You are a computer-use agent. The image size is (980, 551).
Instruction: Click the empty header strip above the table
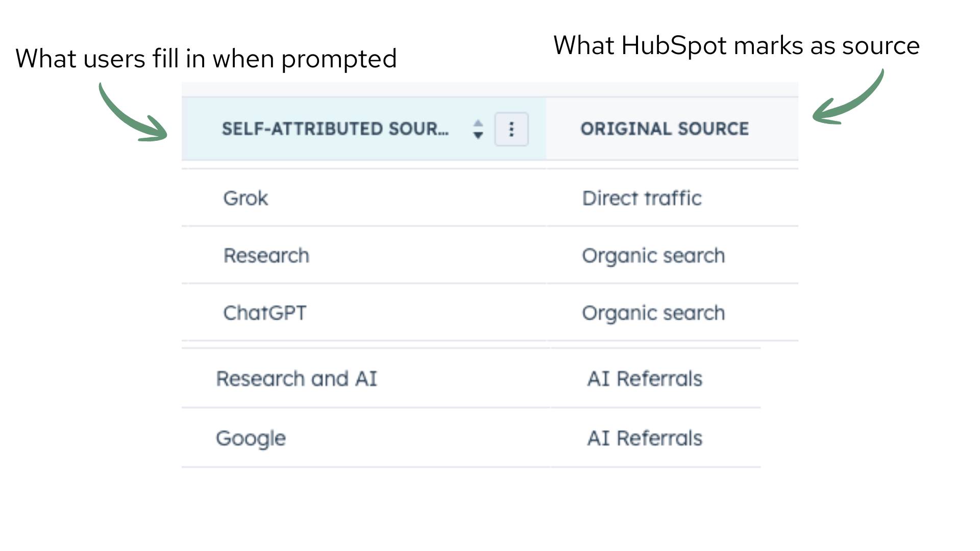tap(490, 89)
